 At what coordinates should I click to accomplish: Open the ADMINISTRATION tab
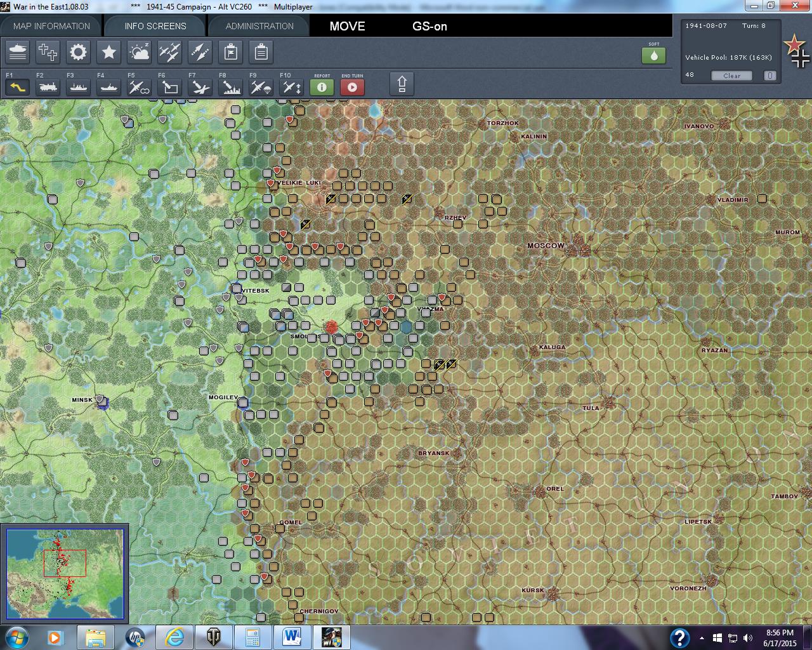[259, 26]
